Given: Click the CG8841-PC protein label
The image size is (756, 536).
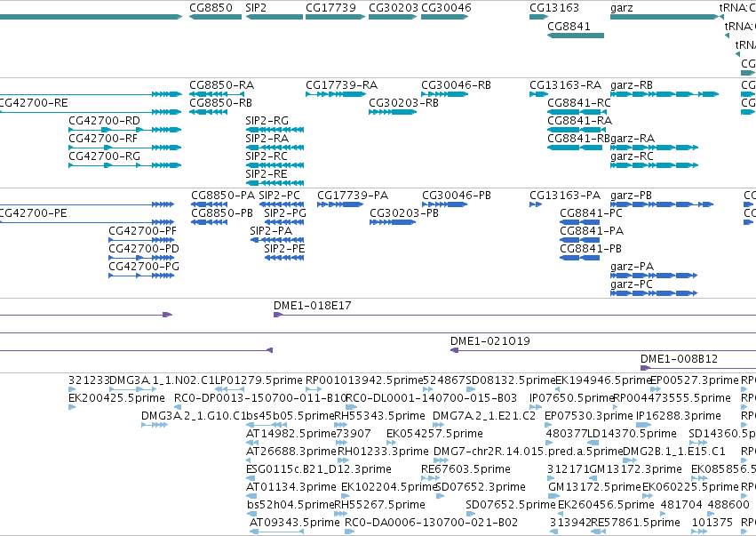Looking at the screenshot, I should point(591,213).
